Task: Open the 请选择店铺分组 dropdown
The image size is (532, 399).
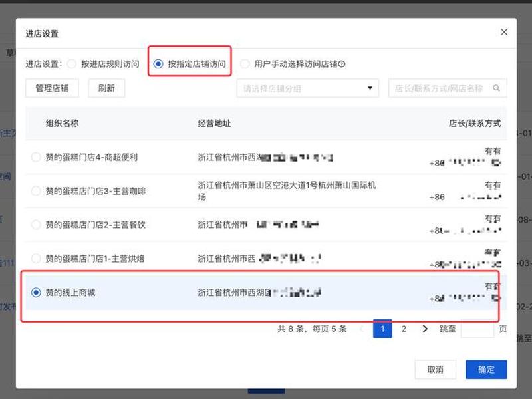Action: pyautogui.click(x=307, y=88)
